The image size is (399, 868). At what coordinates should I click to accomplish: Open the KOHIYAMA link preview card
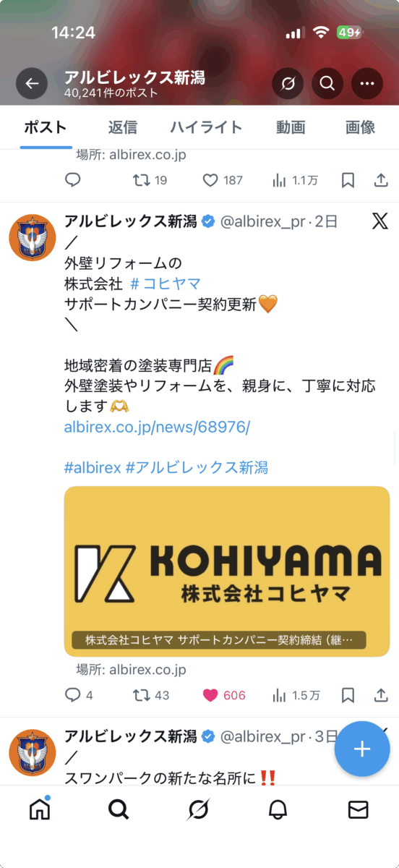(x=227, y=571)
